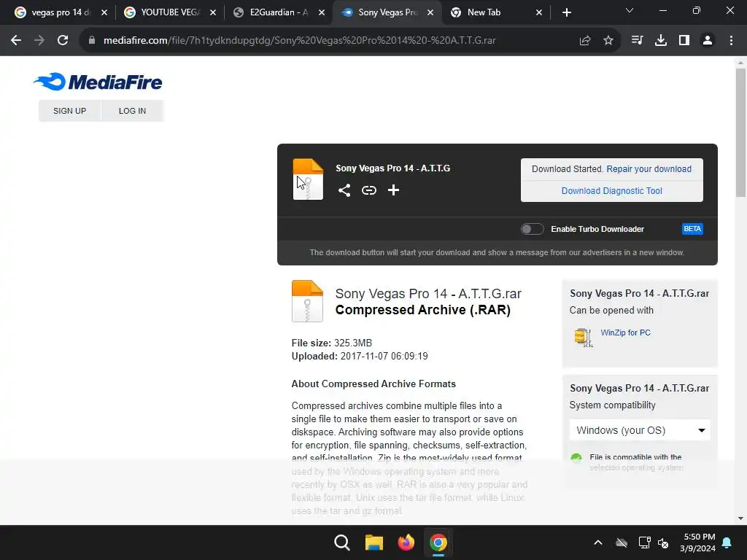Click the cloud sync icon in tray
Viewport: 747px width, 560px height.
click(622, 542)
